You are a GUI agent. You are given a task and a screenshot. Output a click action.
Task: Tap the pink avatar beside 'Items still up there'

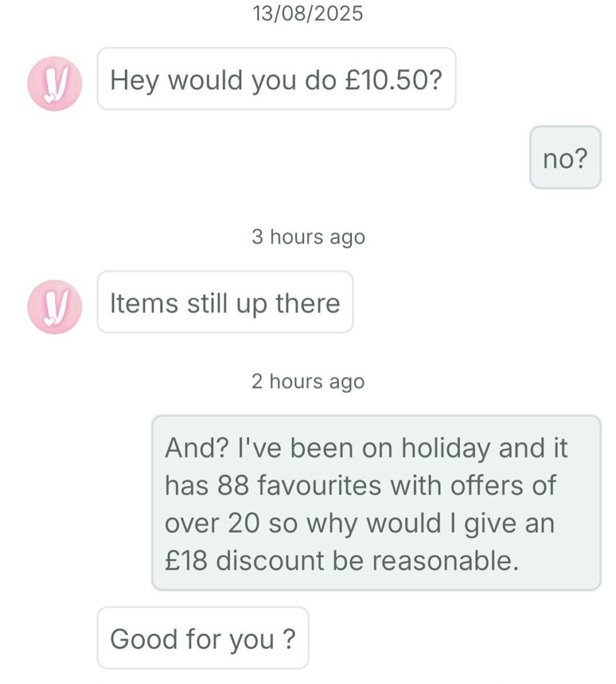[54, 306]
